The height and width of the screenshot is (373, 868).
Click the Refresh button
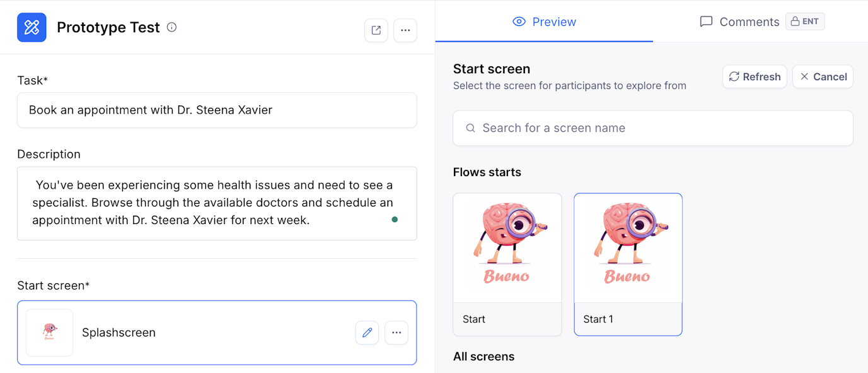[x=755, y=76]
